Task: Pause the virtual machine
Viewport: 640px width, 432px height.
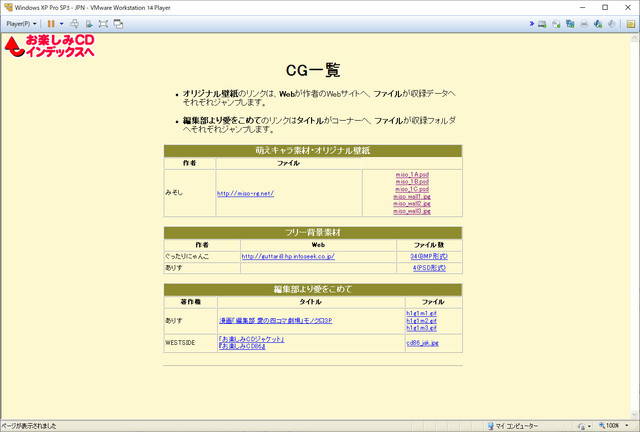Action: (x=51, y=24)
